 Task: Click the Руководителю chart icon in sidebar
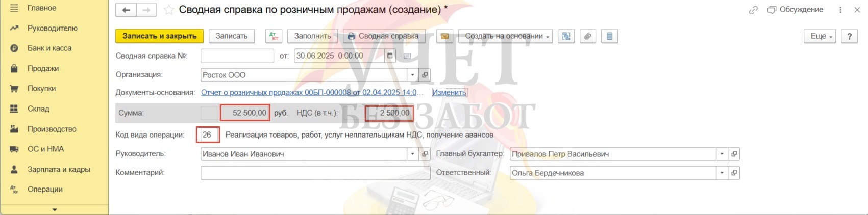pyautogui.click(x=14, y=29)
